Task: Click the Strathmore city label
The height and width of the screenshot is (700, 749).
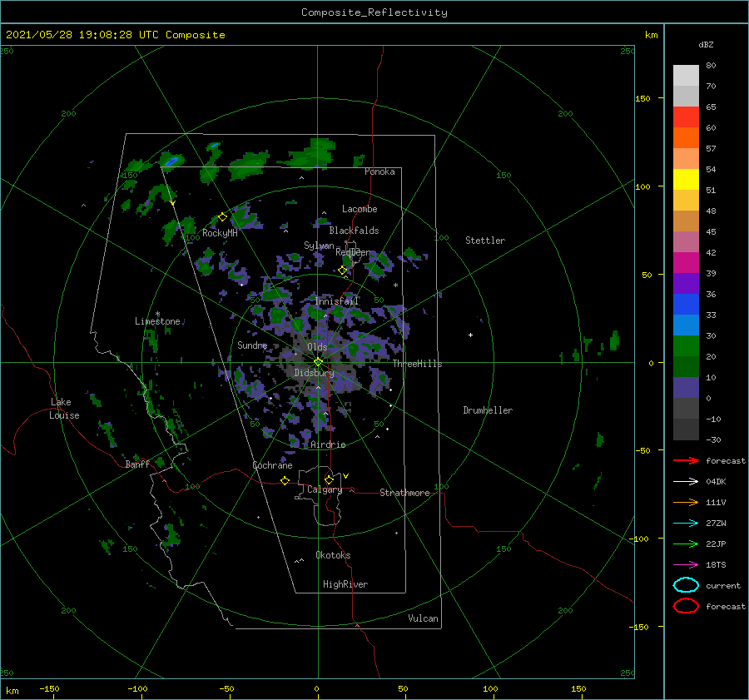Action: tap(404, 493)
